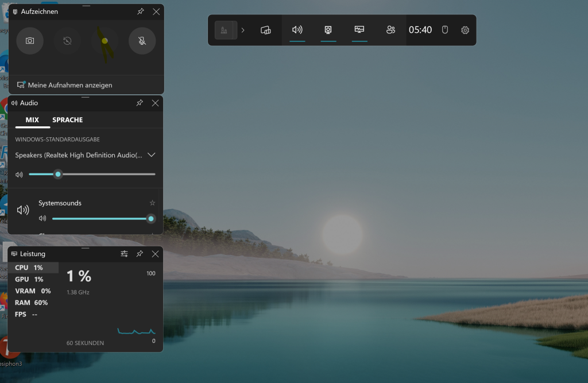Toggle the microphone during recording
This screenshot has height=383, width=588.
142,41
